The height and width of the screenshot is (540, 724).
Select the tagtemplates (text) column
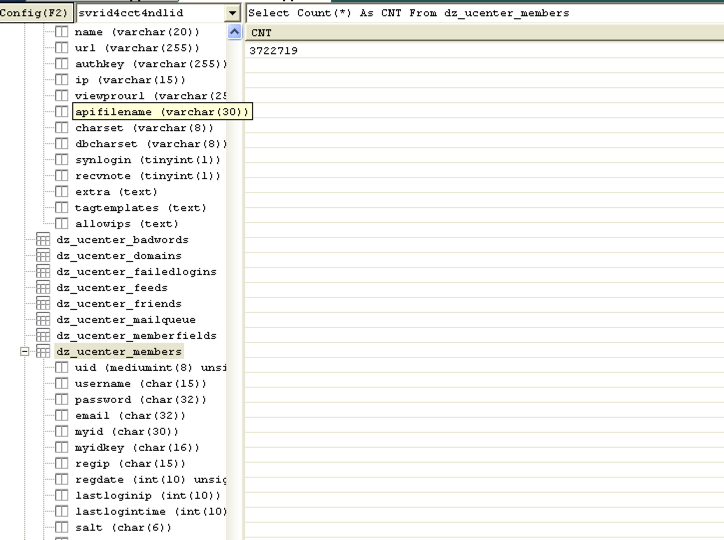point(140,208)
